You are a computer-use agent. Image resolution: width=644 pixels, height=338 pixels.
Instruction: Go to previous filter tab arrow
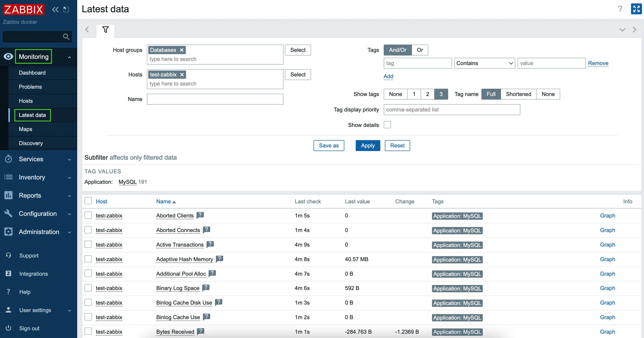click(87, 30)
